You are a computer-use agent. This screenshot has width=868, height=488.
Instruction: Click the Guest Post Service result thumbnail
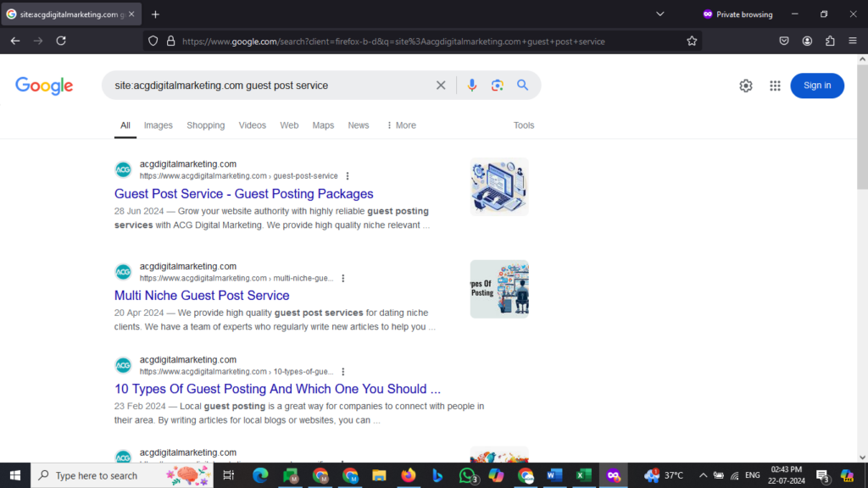coord(499,187)
